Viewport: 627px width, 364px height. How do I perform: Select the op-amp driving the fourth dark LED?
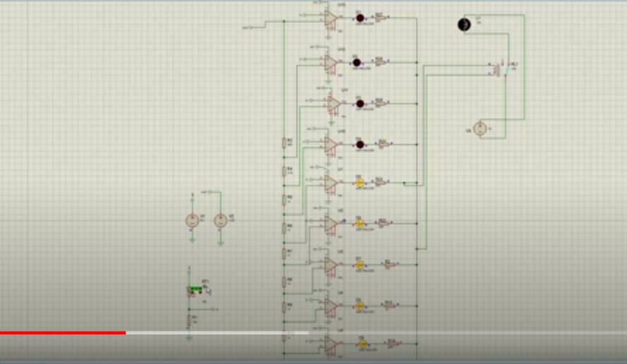[x=331, y=145]
